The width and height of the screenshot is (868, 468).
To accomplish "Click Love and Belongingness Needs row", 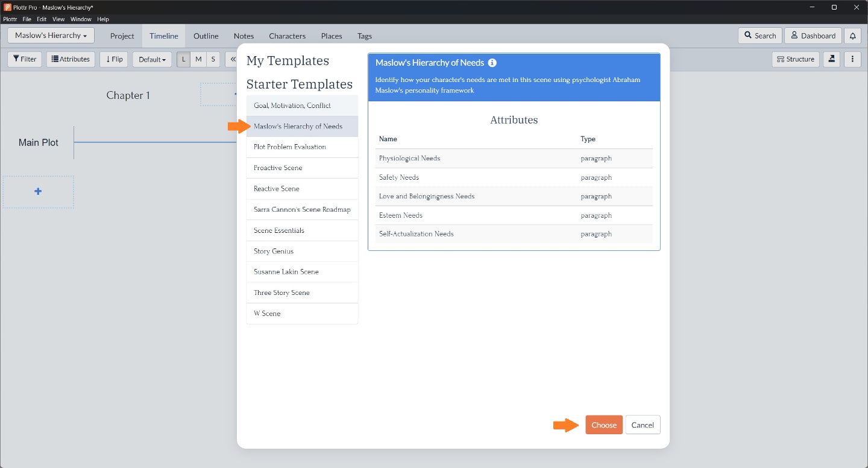I will click(514, 196).
